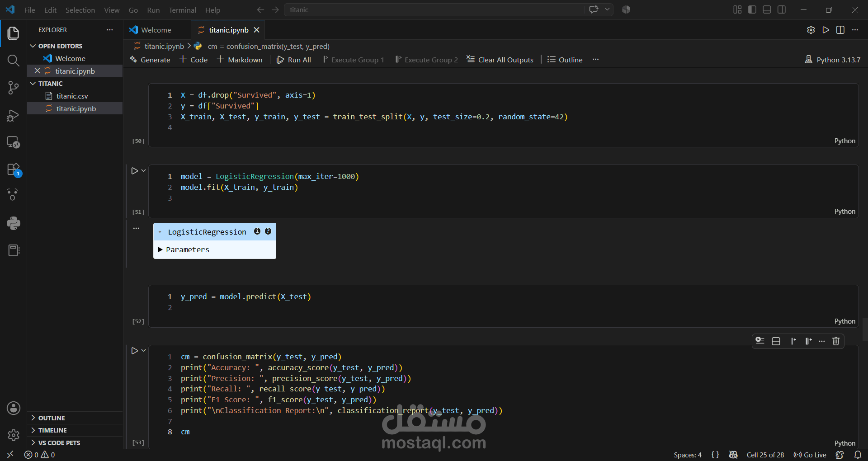Open the Selection menu
Viewport: 868px width, 461px height.
(80, 10)
